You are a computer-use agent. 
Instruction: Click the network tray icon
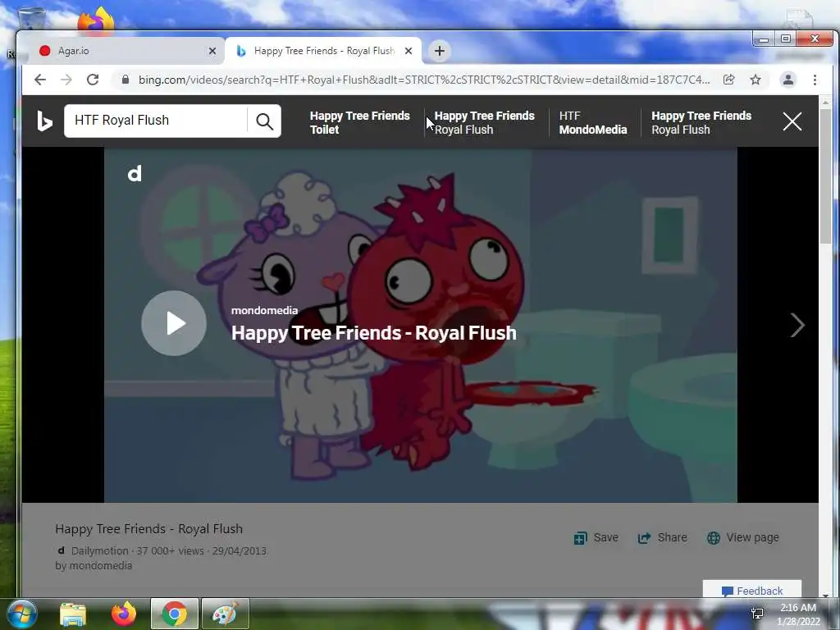tap(757, 614)
